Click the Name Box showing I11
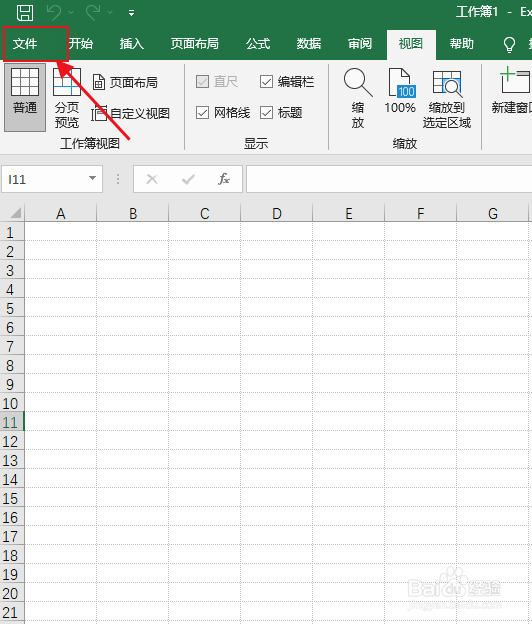Screen dimensions: 532x624 point(44,179)
